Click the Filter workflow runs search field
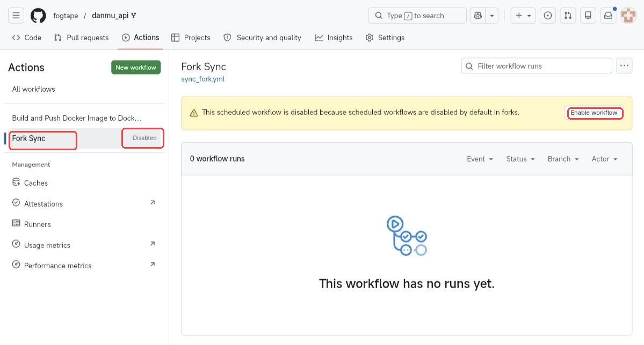 (x=536, y=65)
